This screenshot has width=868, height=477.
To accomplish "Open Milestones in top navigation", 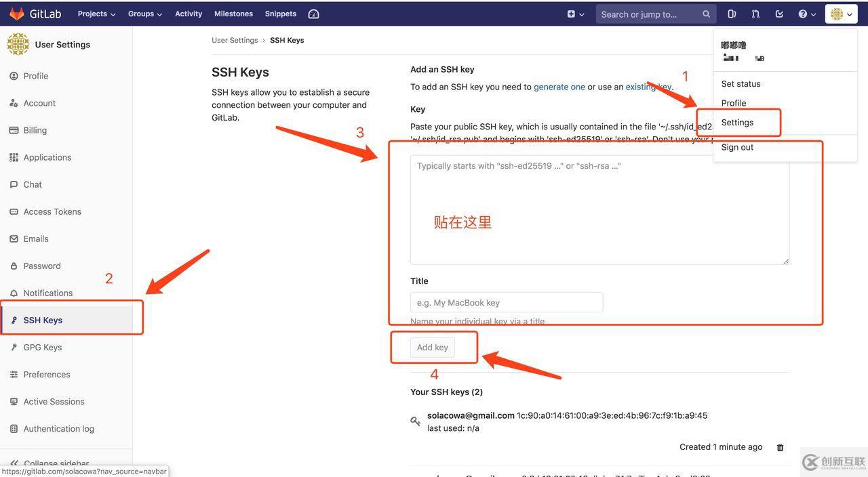I will point(233,14).
